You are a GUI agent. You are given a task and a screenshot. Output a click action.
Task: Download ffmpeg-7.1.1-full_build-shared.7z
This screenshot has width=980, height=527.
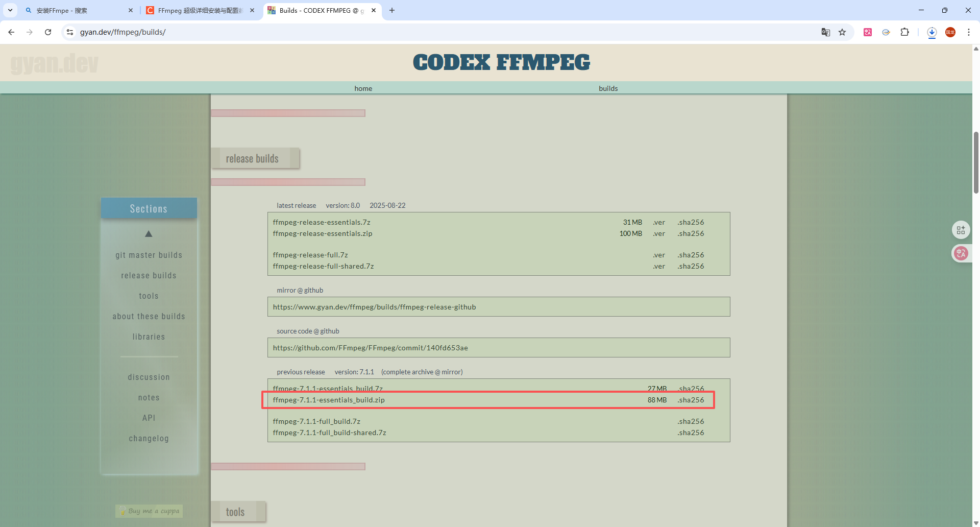[x=329, y=433]
